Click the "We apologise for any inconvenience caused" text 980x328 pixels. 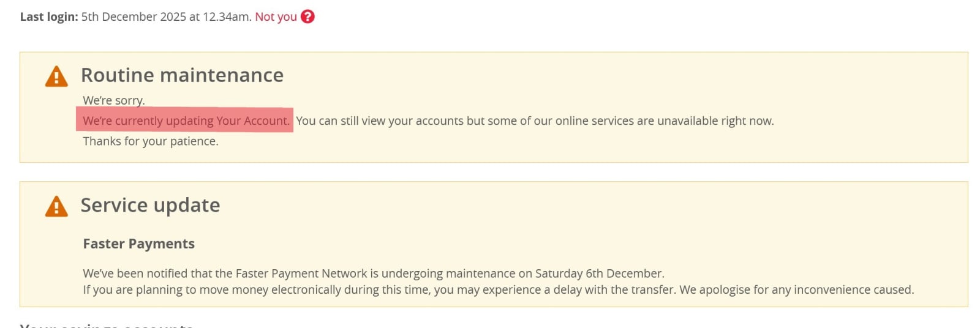click(x=796, y=289)
